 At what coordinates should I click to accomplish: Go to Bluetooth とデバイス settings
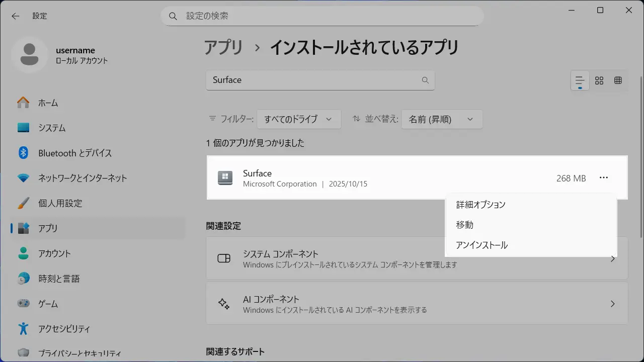click(x=75, y=153)
